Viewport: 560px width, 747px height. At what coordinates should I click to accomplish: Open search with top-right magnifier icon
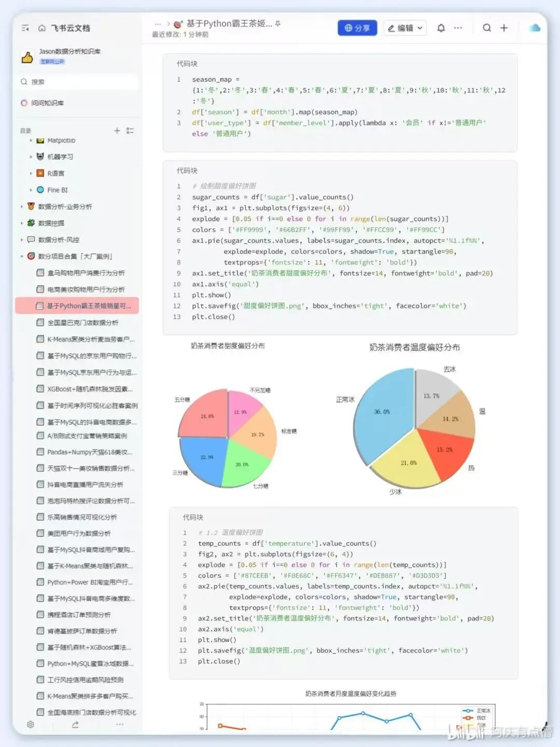click(x=487, y=28)
